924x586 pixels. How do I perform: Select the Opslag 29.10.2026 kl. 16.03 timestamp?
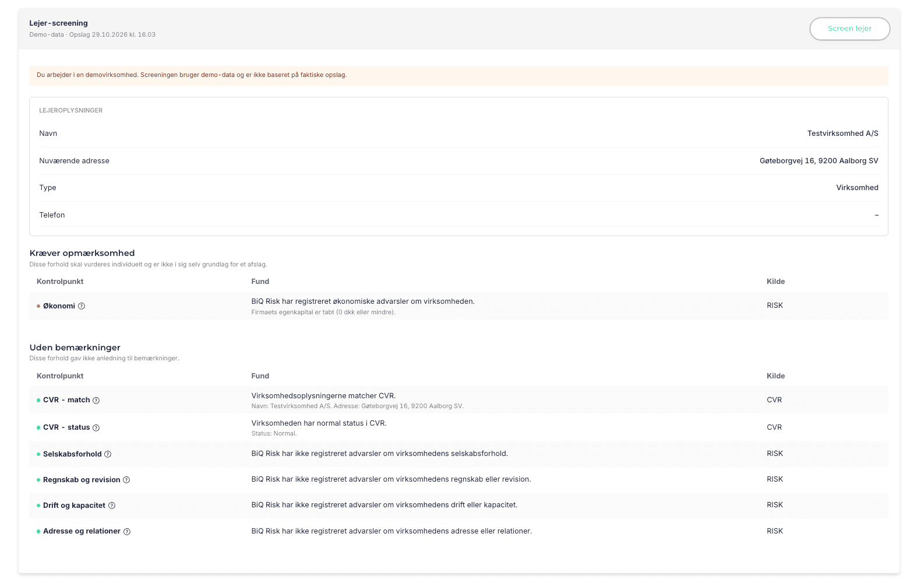[x=112, y=35]
